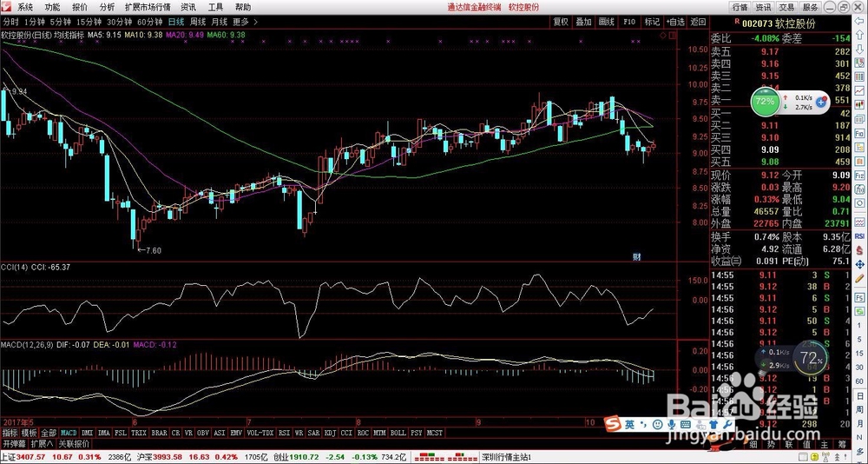The height and width of the screenshot is (464, 868).
Task: Click the back arrow icon in right sidebar
Action: tap(860, 21)
